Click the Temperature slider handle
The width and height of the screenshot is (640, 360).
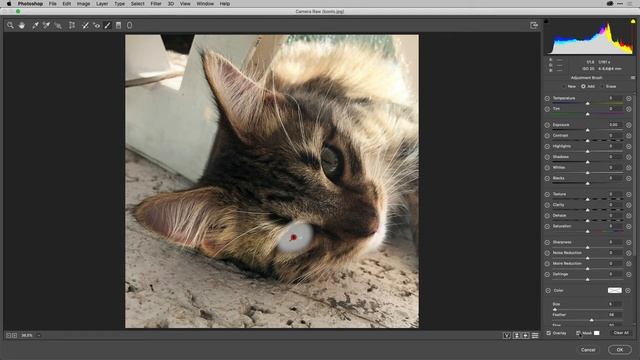click(588, 104)
